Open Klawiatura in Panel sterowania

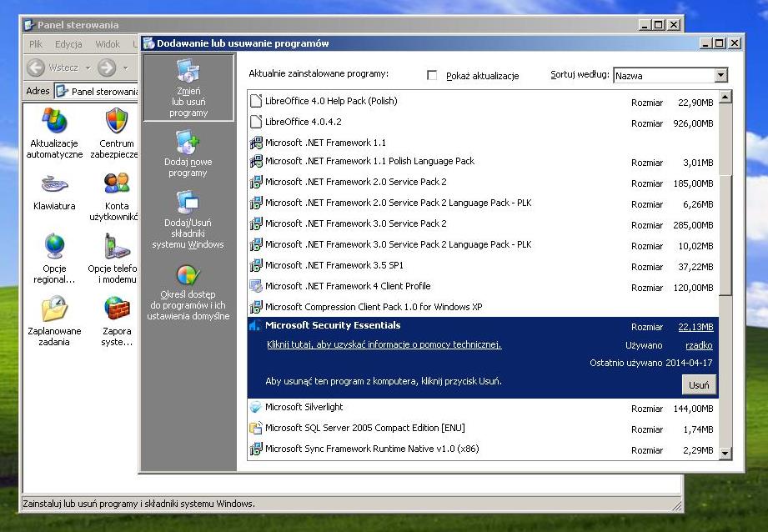[54, 184]
